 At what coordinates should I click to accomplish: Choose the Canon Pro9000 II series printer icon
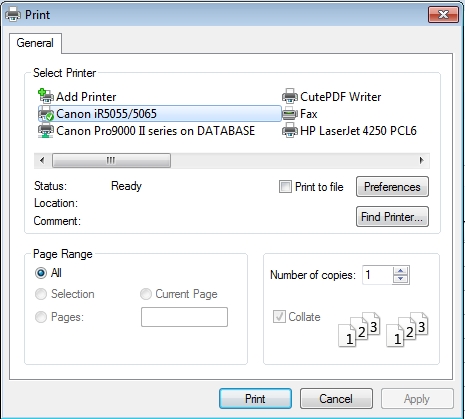(46, 131)
